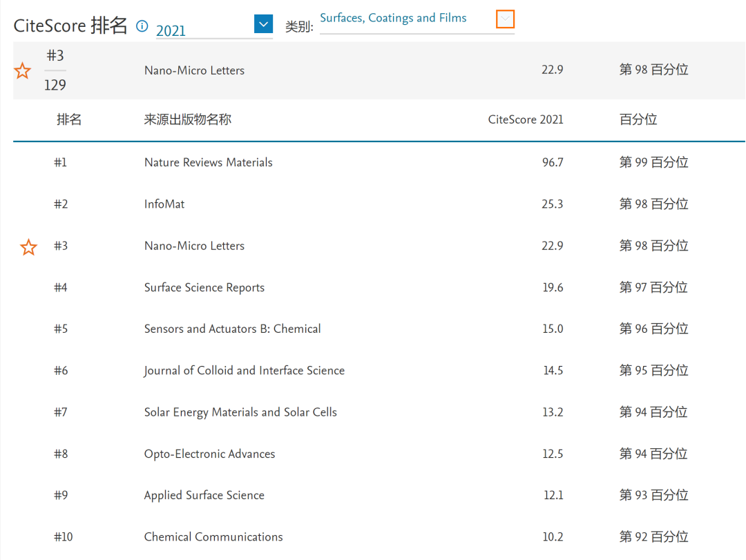This screenshot has width=746, height=560.
Task: Click the #3 of 129 rank summary
Action: click(55, 70)
